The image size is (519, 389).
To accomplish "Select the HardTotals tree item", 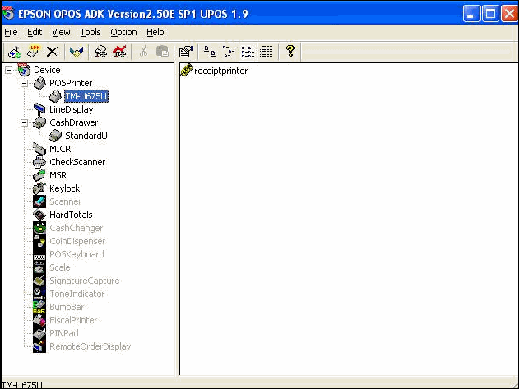I will click(71, 215).
